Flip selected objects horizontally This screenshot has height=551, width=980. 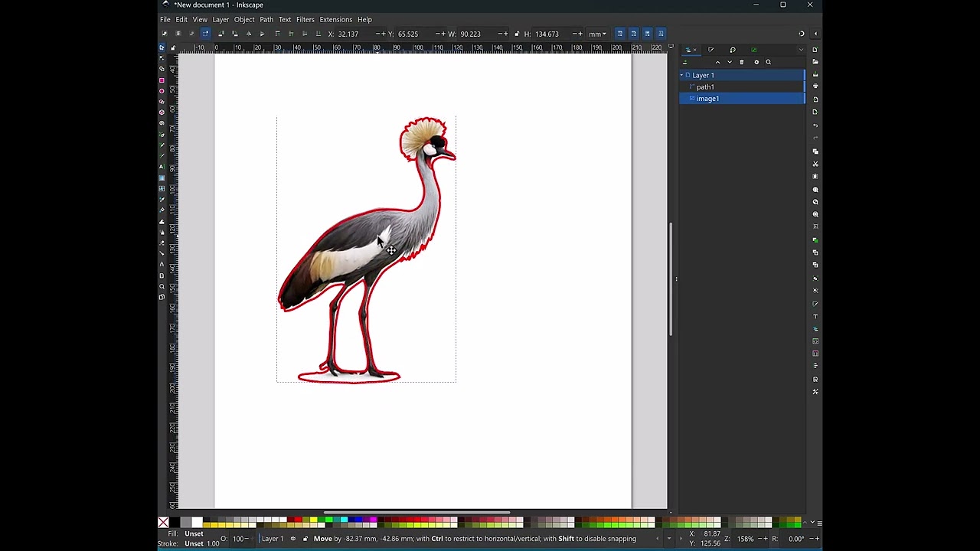click(248, 34)
